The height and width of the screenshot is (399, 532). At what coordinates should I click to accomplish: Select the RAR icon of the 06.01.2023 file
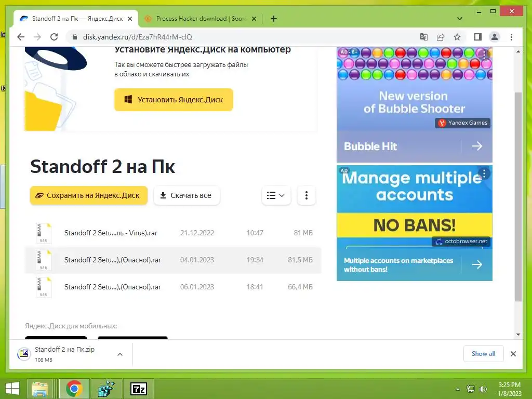[x=44, y=287]
